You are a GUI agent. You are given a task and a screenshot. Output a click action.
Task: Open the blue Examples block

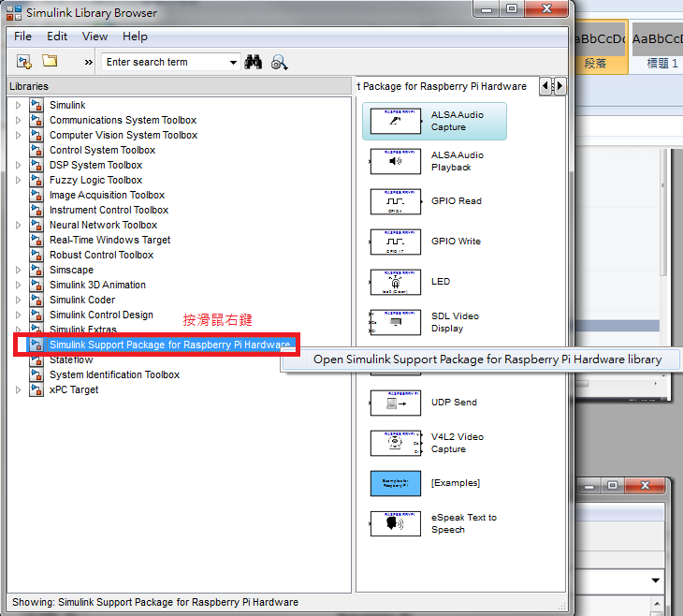pos(396,483)
